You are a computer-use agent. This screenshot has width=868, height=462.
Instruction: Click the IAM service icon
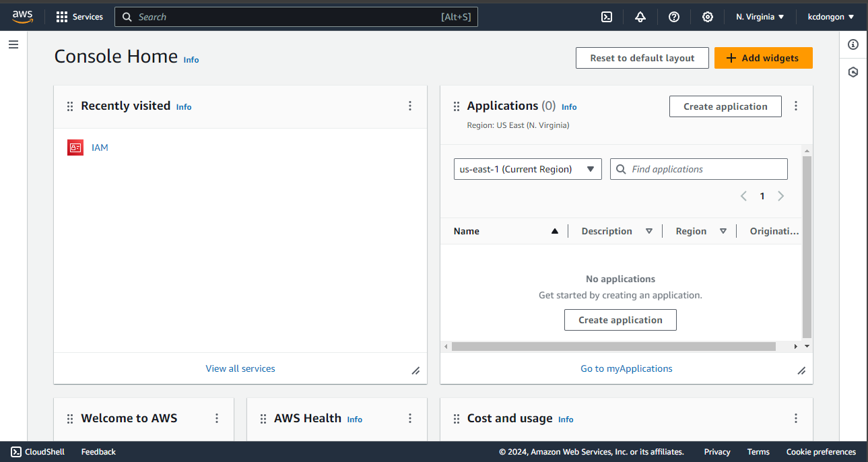coord(75,147)
